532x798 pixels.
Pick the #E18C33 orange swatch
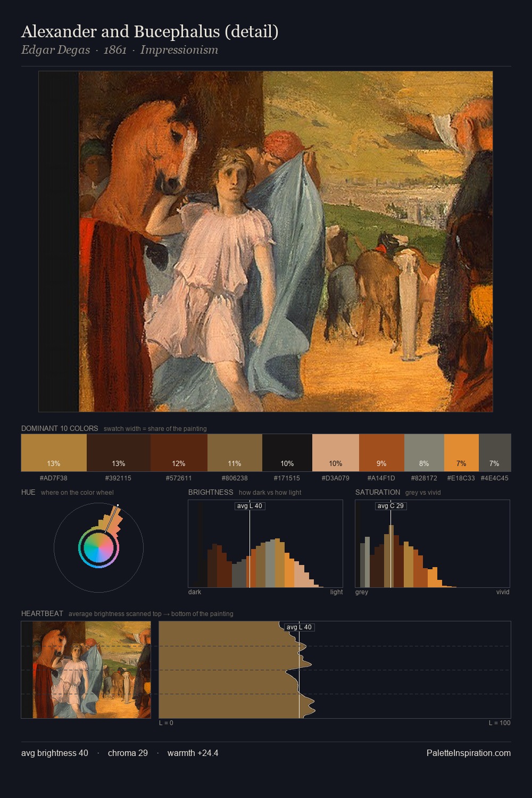[x=461, y=453]
